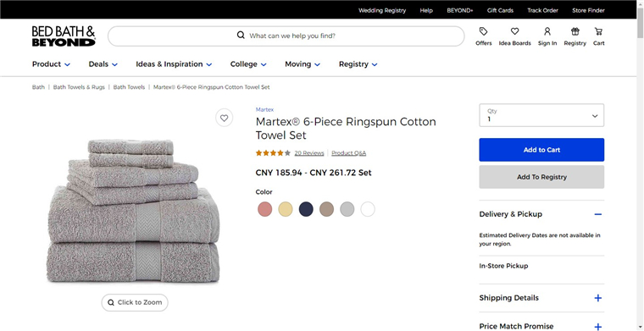Open the Registry gift icon
Screen dimensions: 644x331
[x=575, y=31]
